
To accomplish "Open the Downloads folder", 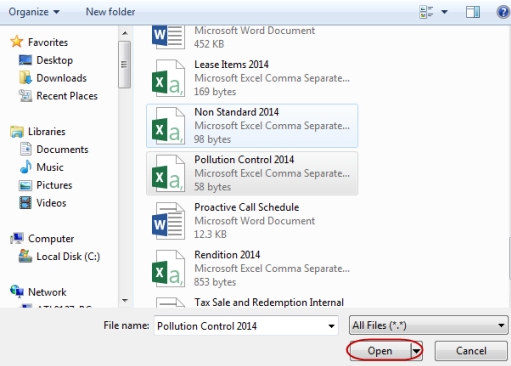I will [x=61, y=78].
